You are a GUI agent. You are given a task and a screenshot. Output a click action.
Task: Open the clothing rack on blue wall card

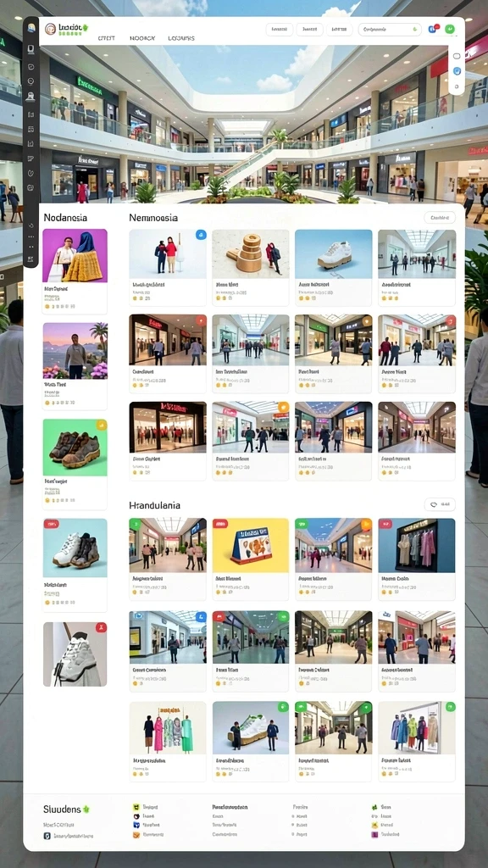(x=417, y=559)
